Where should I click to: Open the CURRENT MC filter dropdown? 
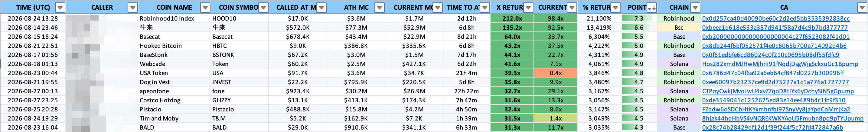click(438, 8)
